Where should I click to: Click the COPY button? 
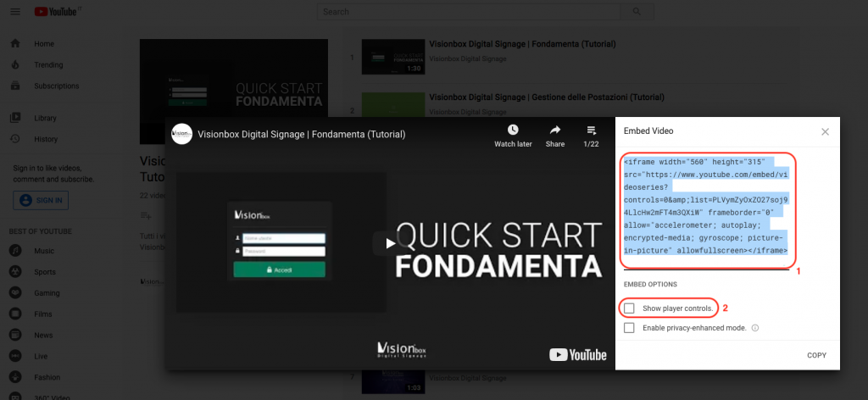point(816,355)
